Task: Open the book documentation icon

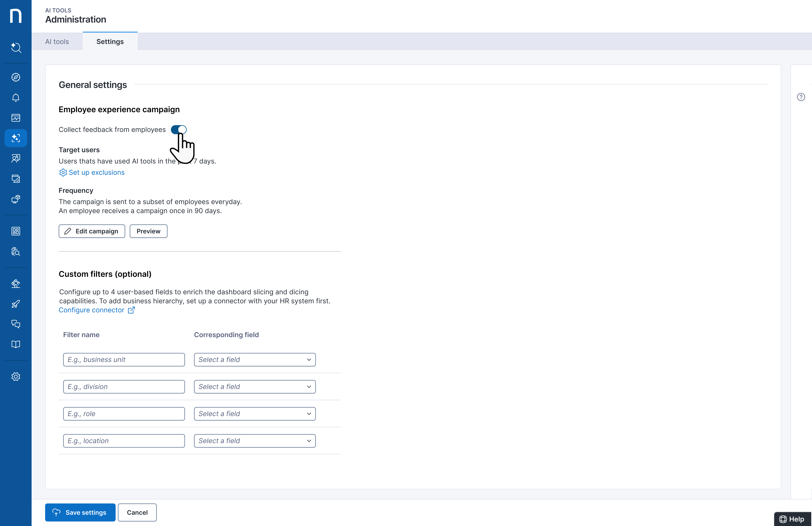Action: pos(16,344)
